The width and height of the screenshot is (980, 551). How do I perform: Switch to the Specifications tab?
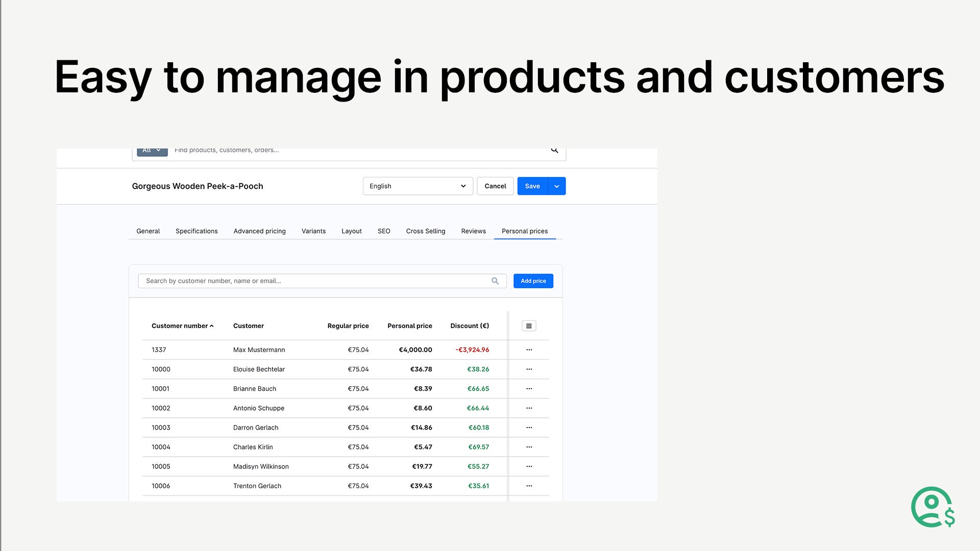(x=197, y=231)
